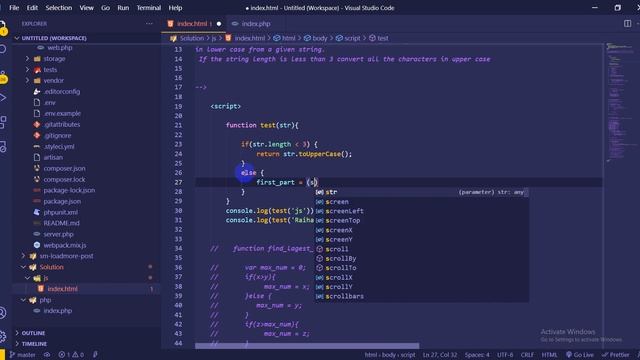This screenshot has height=360, width=640.
Task: Click the CRLF end-of-line status item
Action: [x=527, y=355]
